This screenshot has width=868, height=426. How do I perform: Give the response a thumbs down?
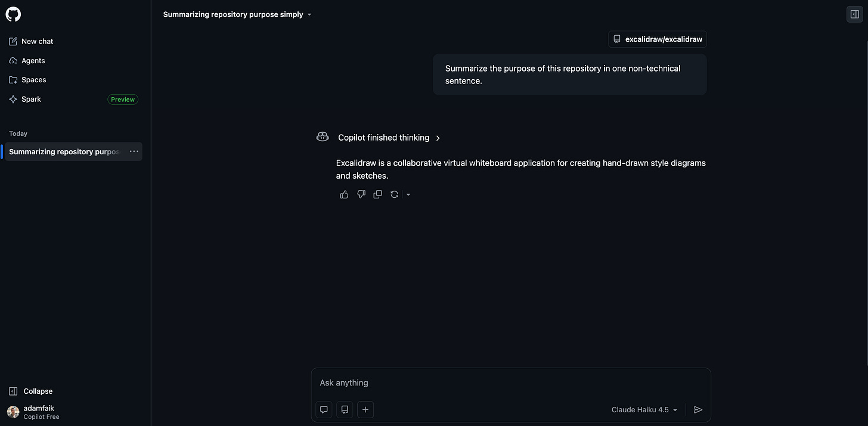click(x=361, y=194)
